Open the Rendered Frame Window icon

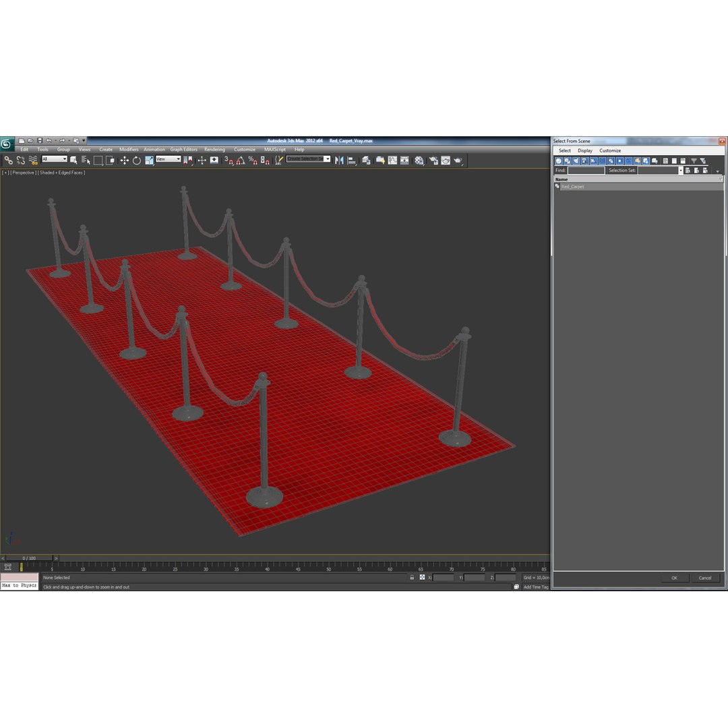click(446, 160)
